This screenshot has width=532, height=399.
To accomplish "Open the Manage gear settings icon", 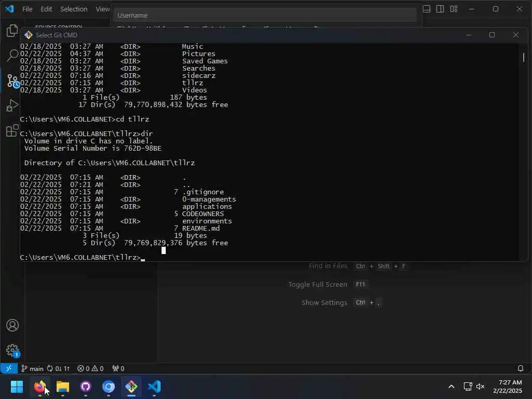I will pyautogui.click(x=13, y=351).
